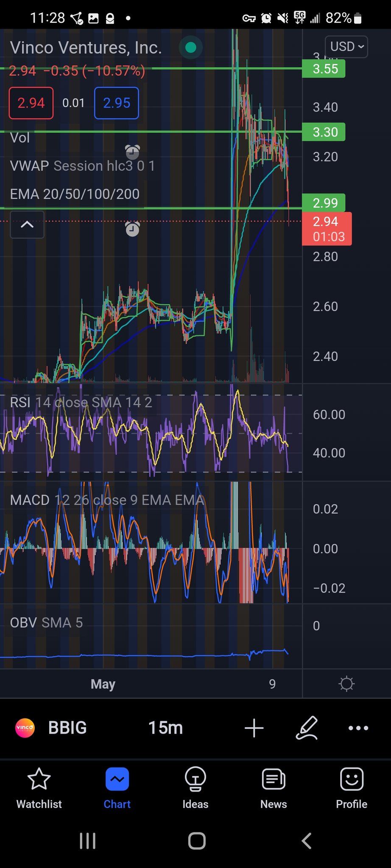Image resolution: width=391 pixels, height=868 pixels.
Task: Tap the Android back button
Action: pyautogui.click(x=306, y=841)
